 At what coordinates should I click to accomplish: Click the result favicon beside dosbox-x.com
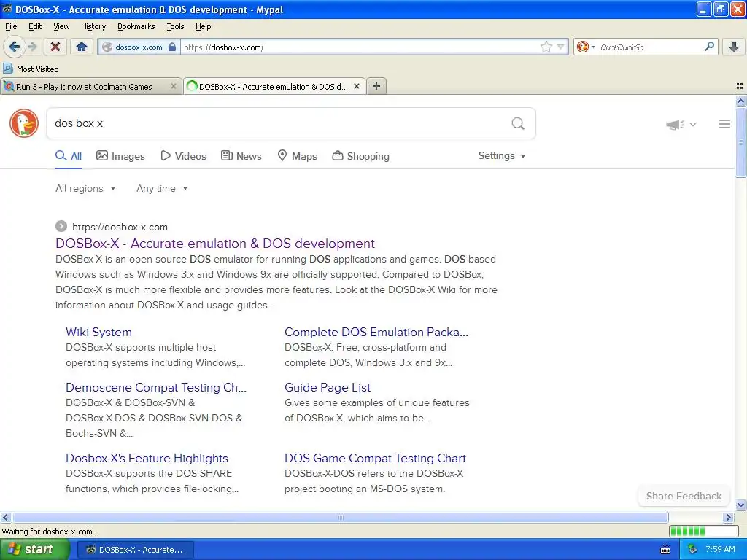[x=61, y=226]
